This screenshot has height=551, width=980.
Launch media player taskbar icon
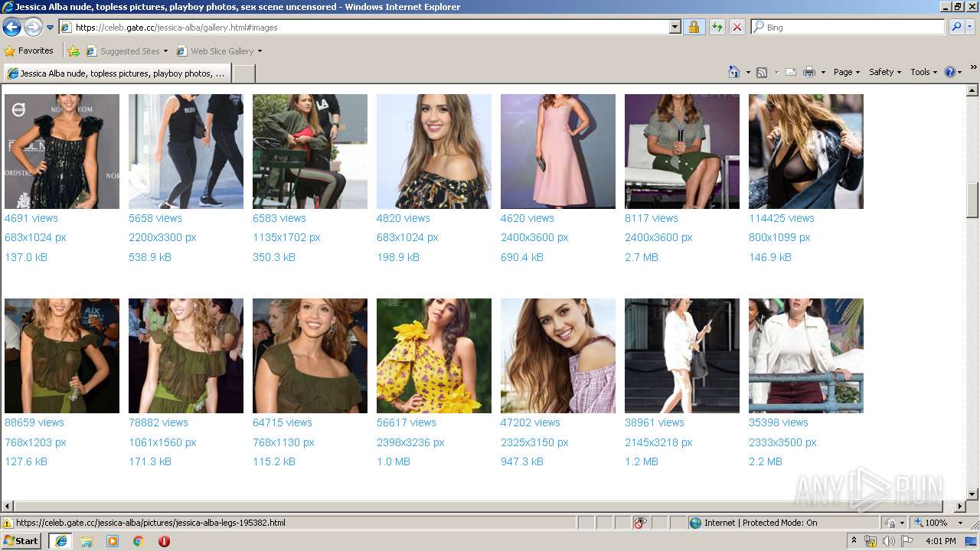pos(113,541)
